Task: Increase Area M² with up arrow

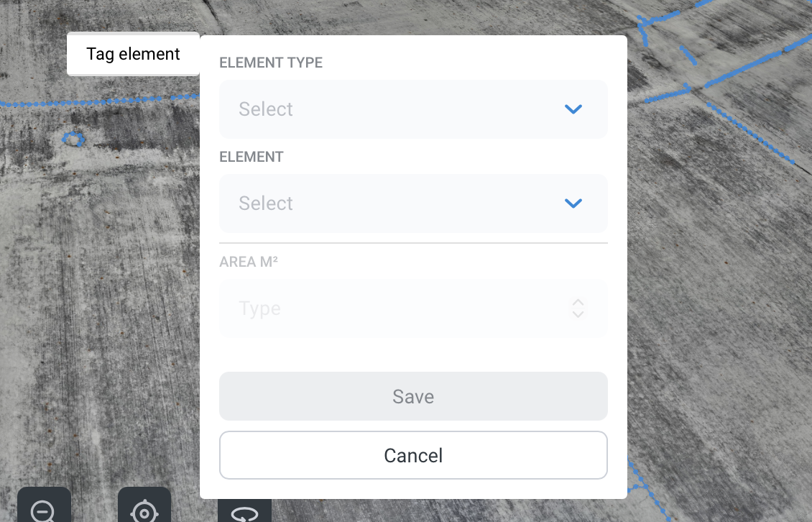Action: click(x=578, y=303)
